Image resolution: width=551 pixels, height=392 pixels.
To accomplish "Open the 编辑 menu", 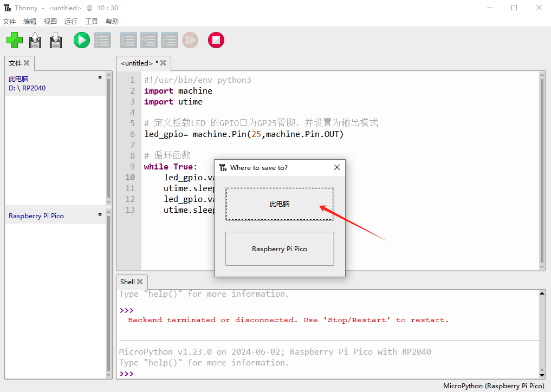I will [x=30, y=22].
